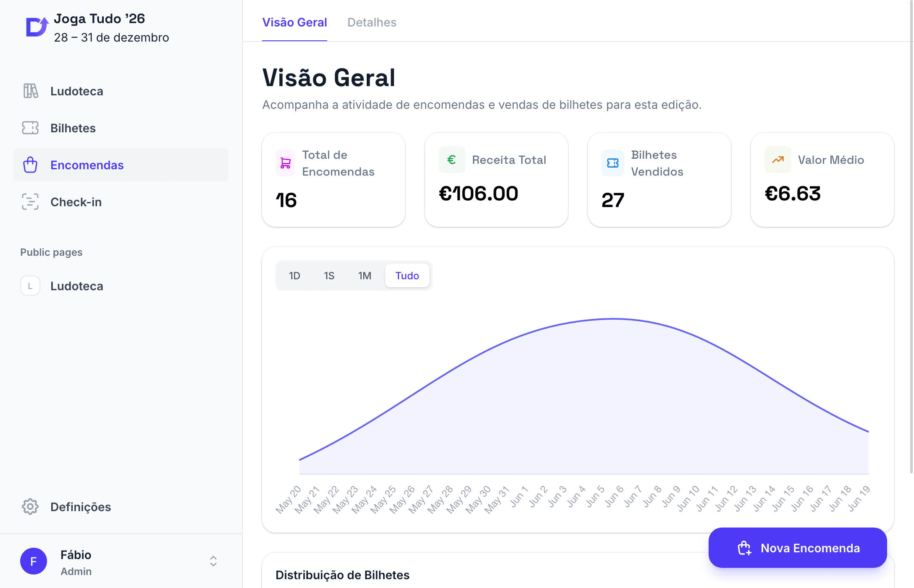The image size is (914, 588).
Task: Click the page vertical scrollbar
Action: pos(911,237)
